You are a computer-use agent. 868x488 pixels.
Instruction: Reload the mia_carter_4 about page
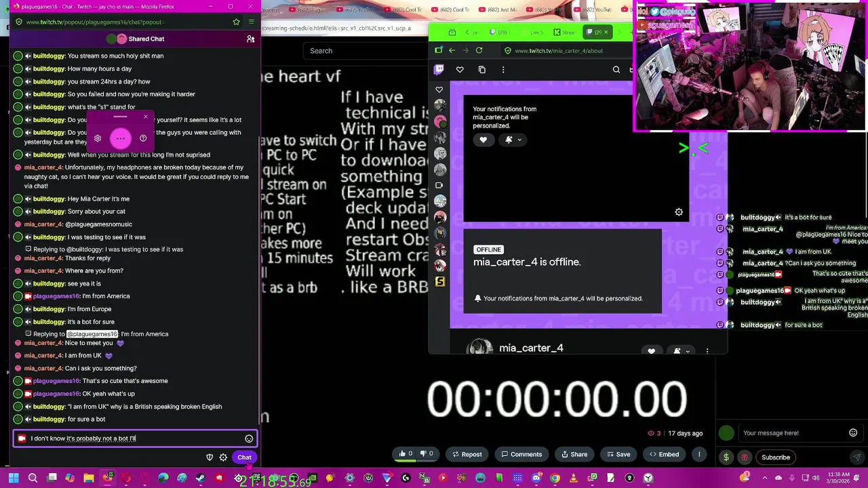click(479, 50)
